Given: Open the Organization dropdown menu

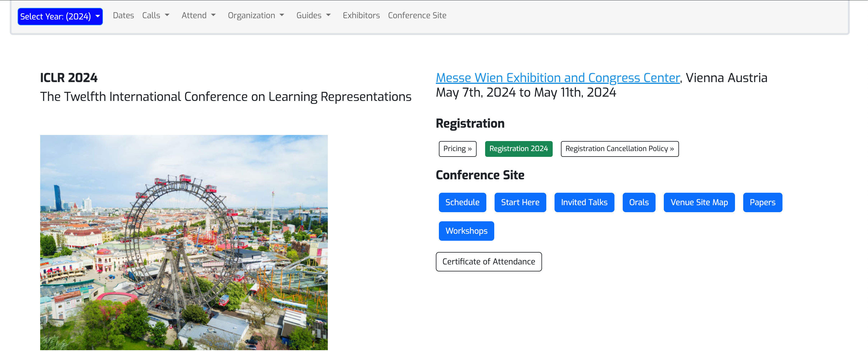Looking at the screenshot, I should coord(256,16).
